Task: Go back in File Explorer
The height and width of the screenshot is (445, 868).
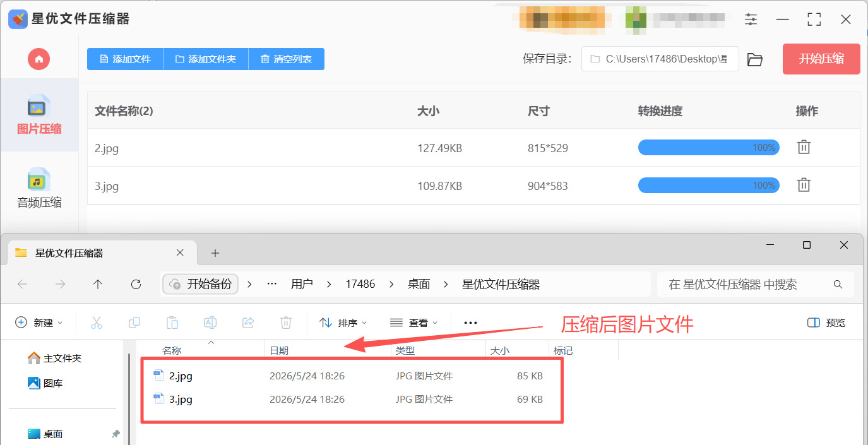Action: tap(23, 284)
